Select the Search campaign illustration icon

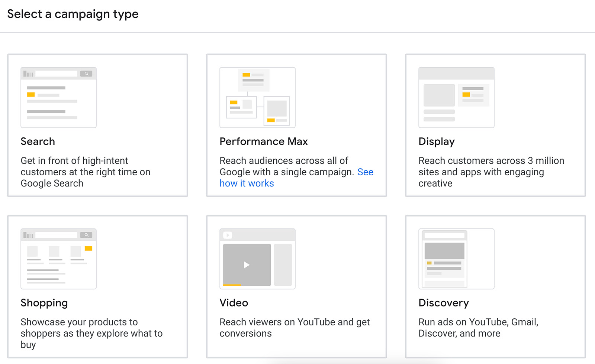58,97
